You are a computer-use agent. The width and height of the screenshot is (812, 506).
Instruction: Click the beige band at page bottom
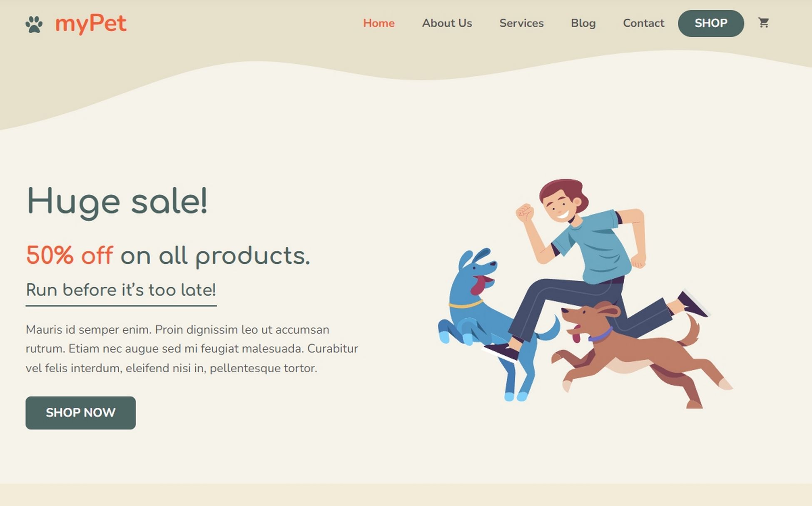406,495
